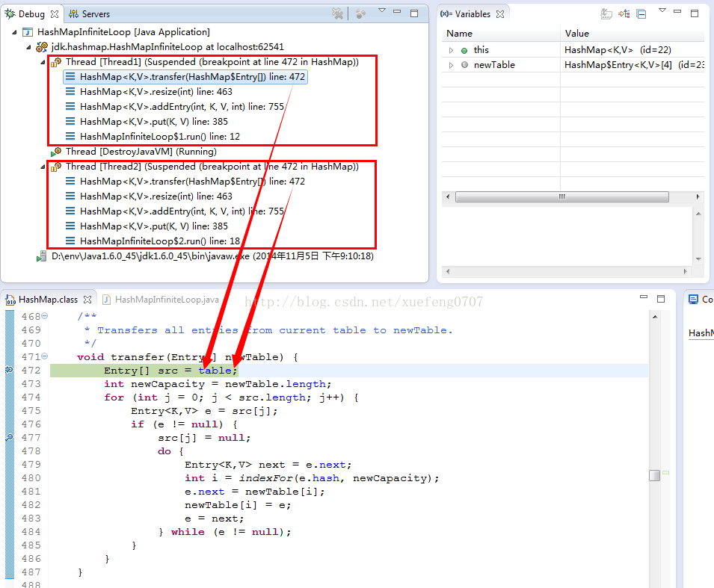Click the running thread icon of DestroyJavaVM
Viewport: 714px width, 588px height.
(x=56, y=152)
